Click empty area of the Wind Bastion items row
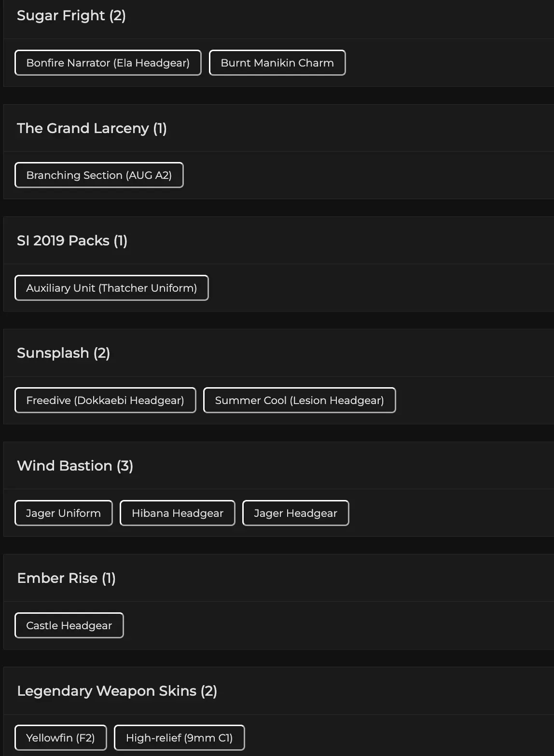This screenshot has height=756, width=554. 449,513
